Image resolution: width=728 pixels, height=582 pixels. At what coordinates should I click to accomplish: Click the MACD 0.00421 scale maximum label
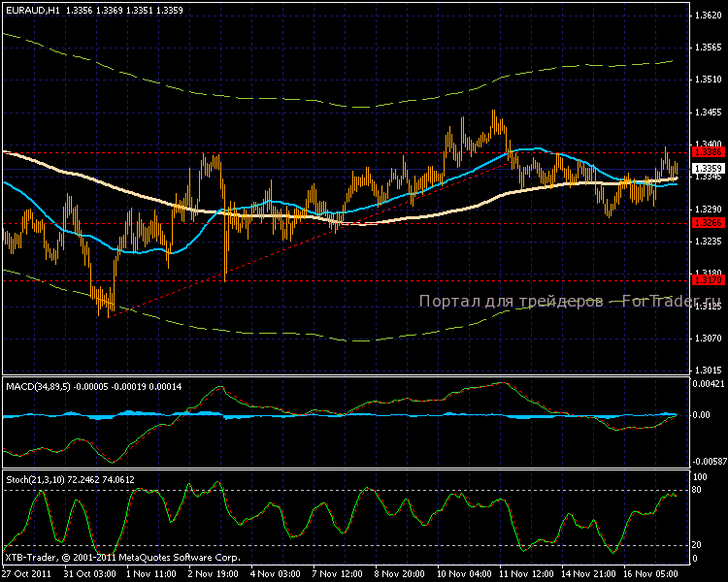point(710,384)
